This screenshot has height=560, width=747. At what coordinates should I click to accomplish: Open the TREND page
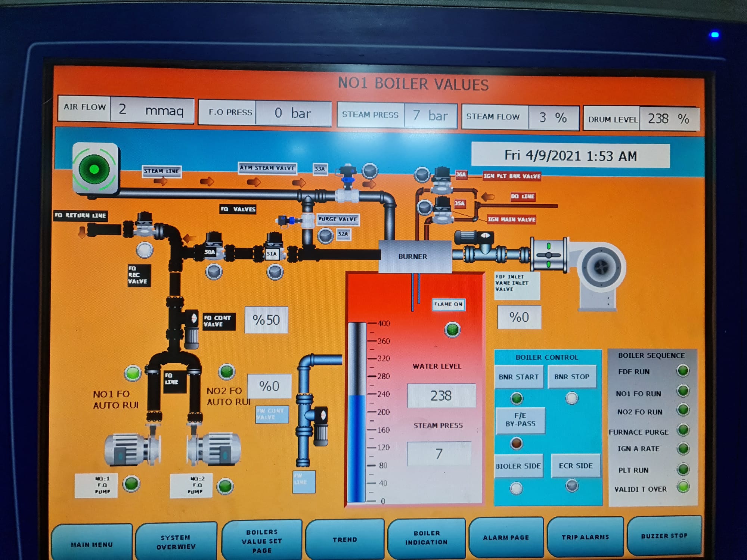[x=344, y=539]
